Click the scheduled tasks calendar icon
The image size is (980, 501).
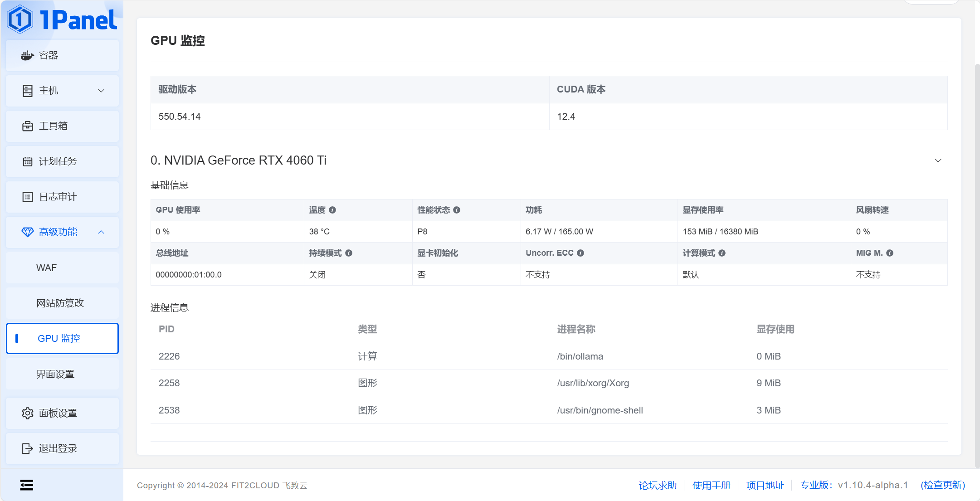(27, 161)
